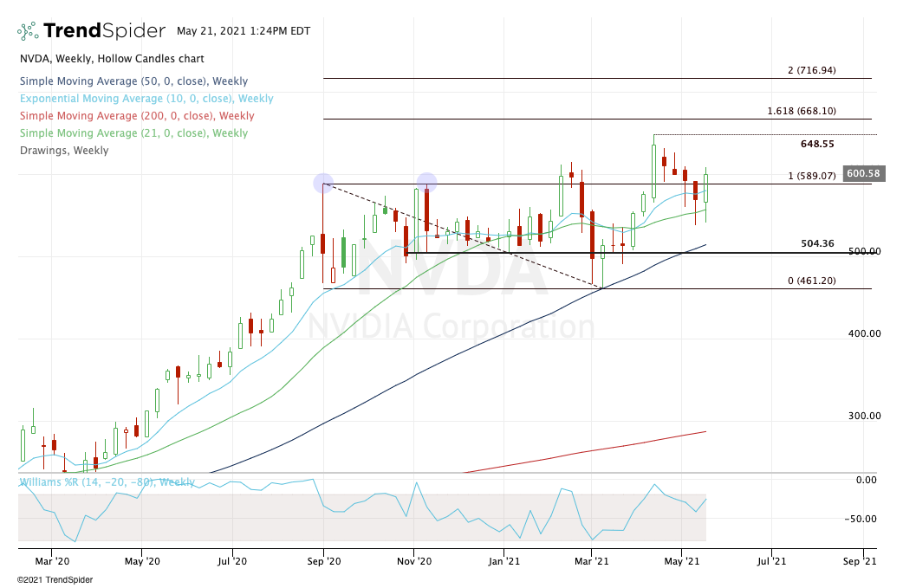Image resolution: width=903 pixels, height=588 pixels.
Task: Select the NVDA, Weekly, Hollow Candles chart title
Action: point(112,59)
